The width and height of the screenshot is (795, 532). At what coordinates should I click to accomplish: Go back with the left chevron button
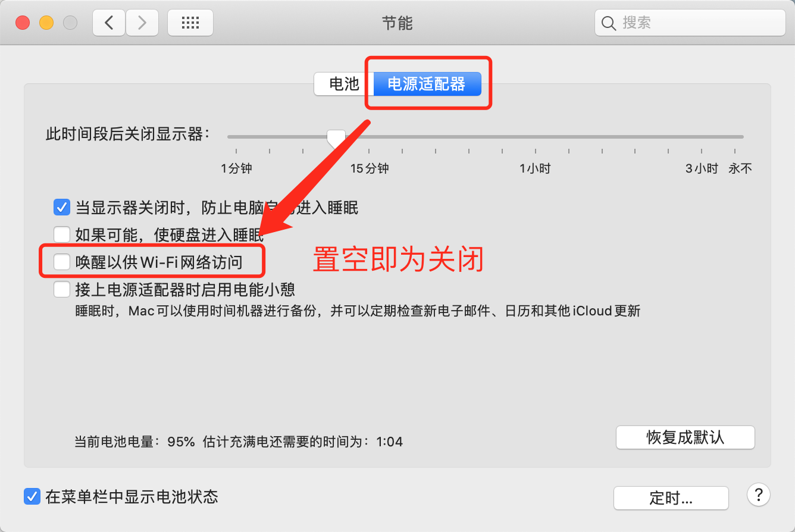109,23
